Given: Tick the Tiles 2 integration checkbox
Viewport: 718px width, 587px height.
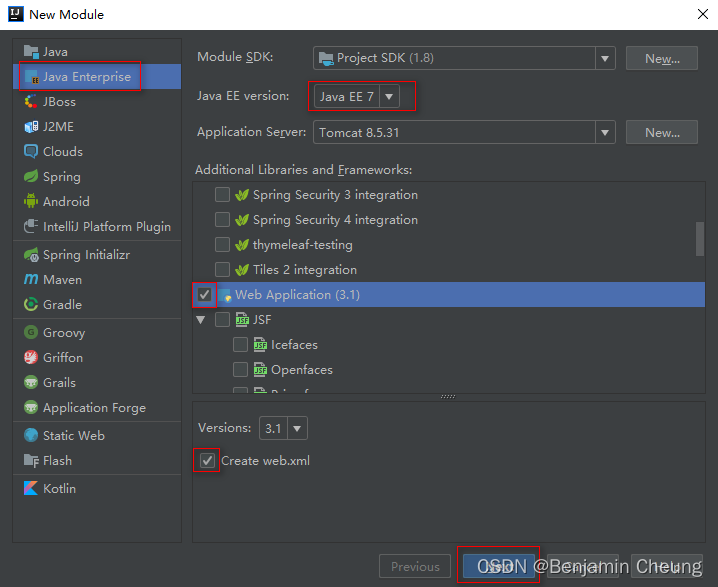Looking at the screenshot, I should (223, 270).
